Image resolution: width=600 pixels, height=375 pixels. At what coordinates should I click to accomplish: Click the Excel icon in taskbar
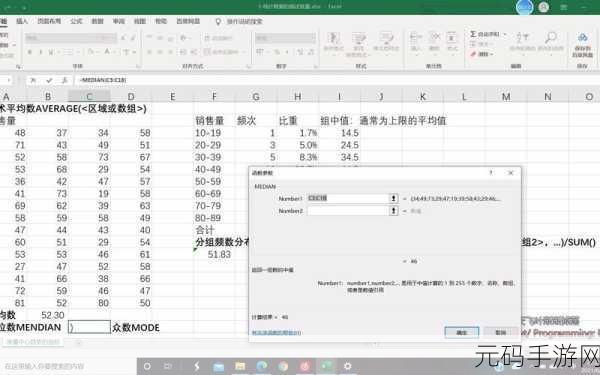pyautogui.click(x=326, y=366)
